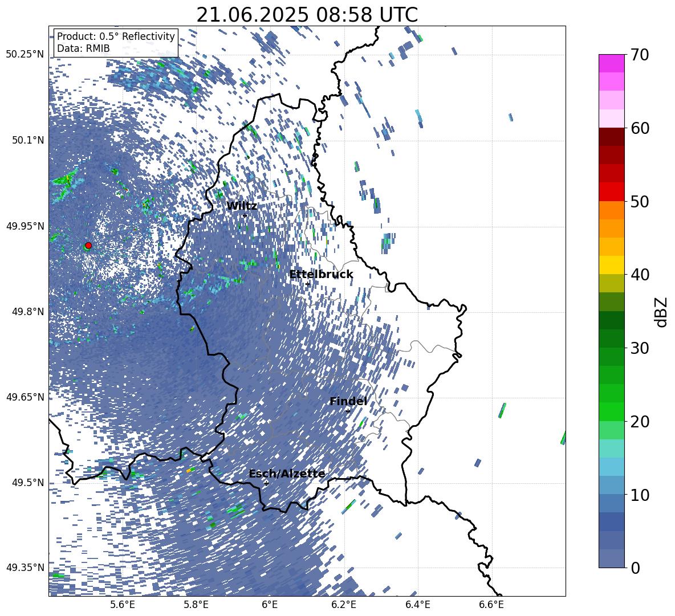Click the Ettelbruck city label
This screenshot has width=675, height=616.
pos(321,275)
